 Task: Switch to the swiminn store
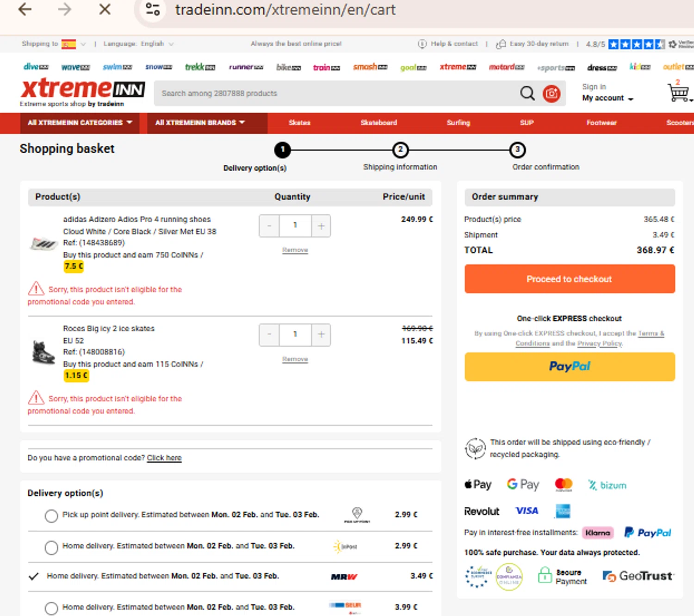(117, 67)
